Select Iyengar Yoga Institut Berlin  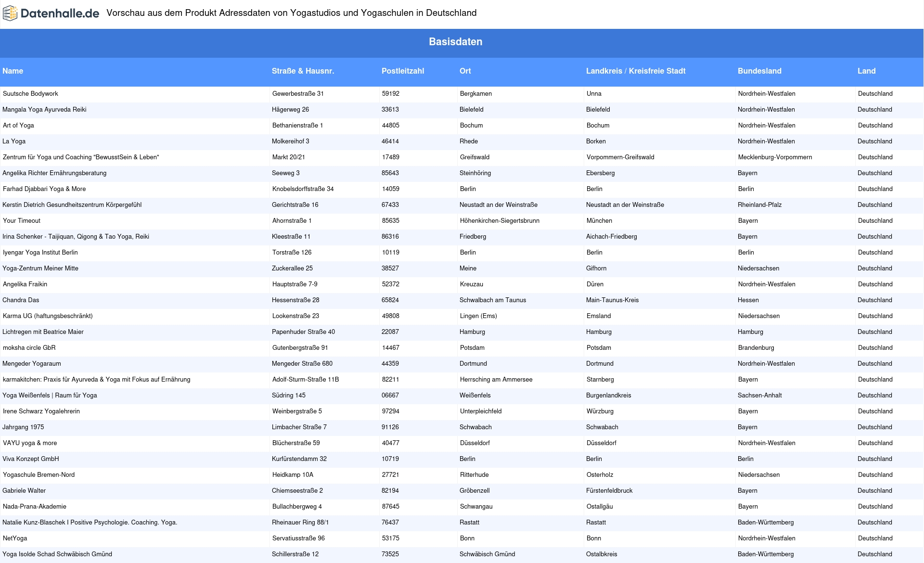pos(40,252)
